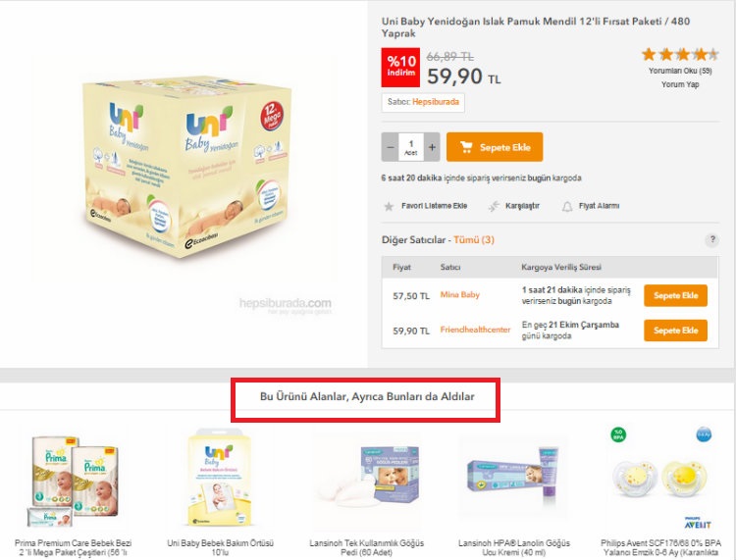This screenshot has width=736, height=560.
Task: Click the question mark help icon
Action: click(x=711, y=240)
